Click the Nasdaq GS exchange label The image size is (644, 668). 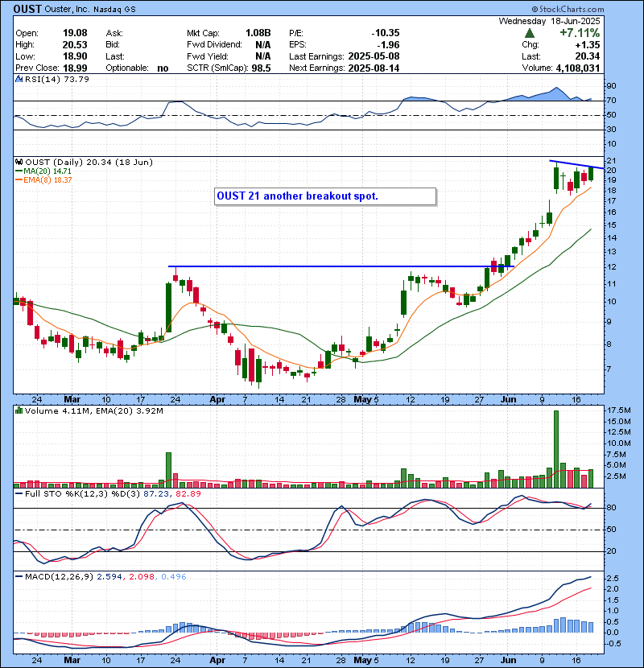(x=114, y=9)
